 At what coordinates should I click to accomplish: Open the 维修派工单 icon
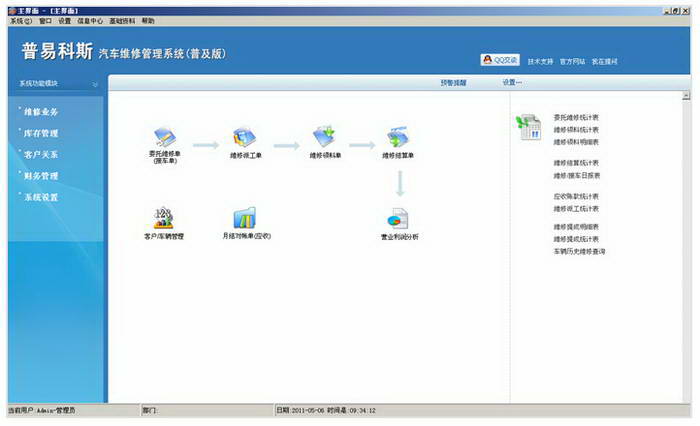tap(244, 138)
